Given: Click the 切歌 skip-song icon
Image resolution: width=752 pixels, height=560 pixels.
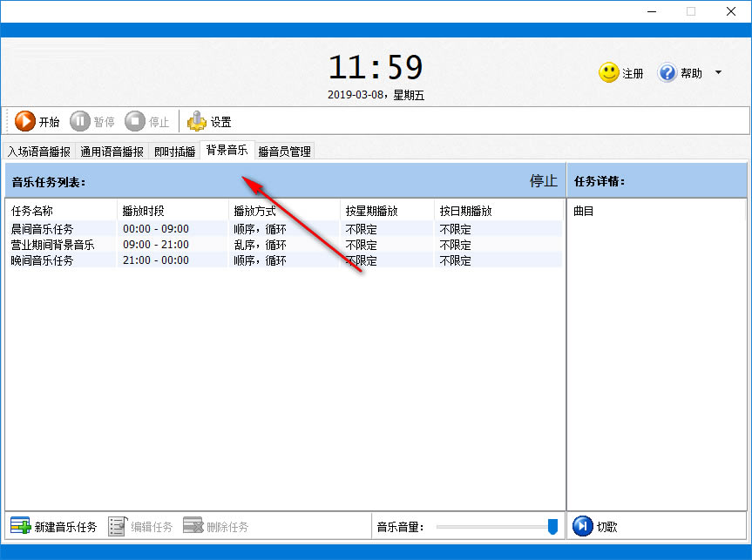Looking at the screenshot, I should point(581,525).
